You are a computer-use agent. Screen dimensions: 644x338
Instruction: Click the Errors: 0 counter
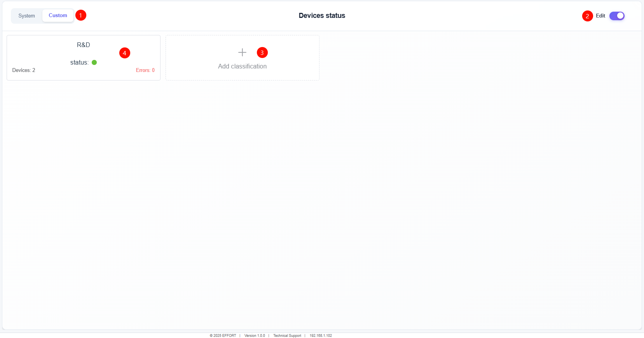tap(145, 70)
